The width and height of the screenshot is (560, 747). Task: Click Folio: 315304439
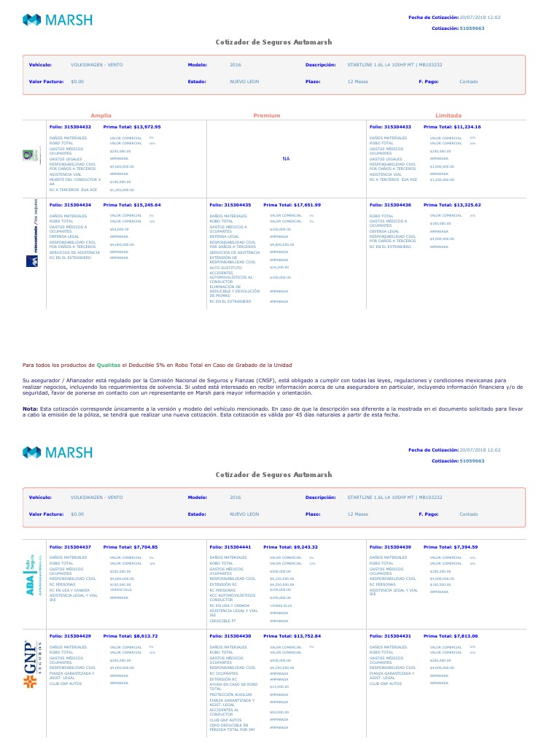[x=391, y=547]
